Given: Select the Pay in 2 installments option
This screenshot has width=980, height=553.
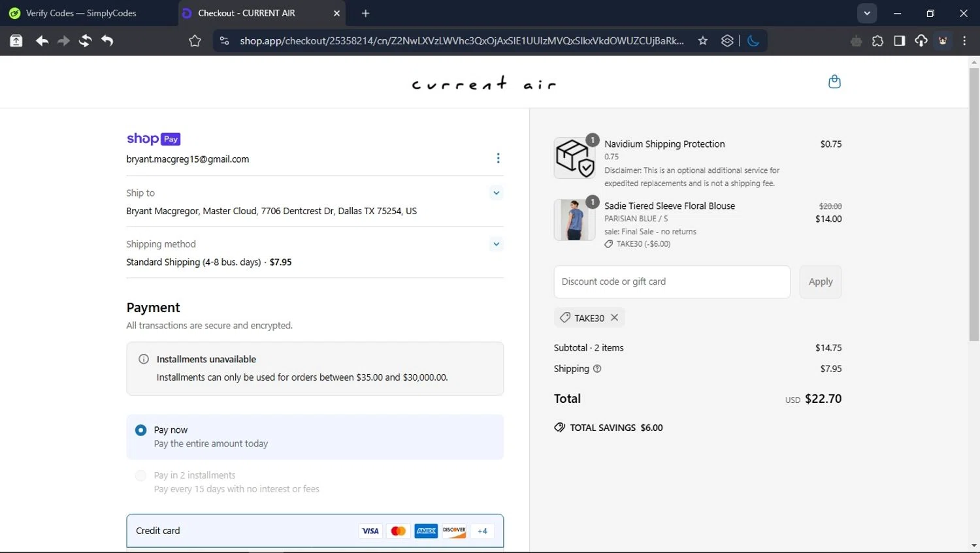Looking at the screenshot, I should tap(140, 475).
